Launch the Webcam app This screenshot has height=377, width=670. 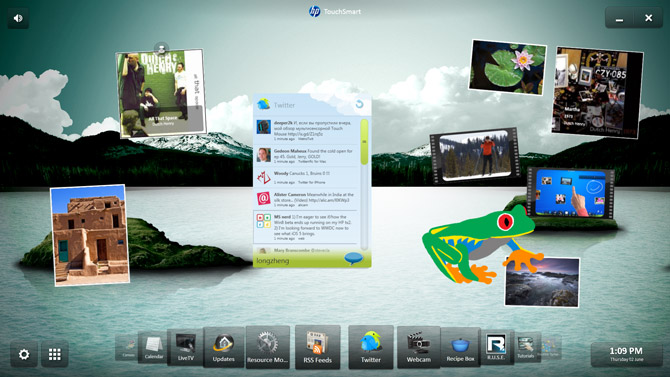tap(418, 347)
